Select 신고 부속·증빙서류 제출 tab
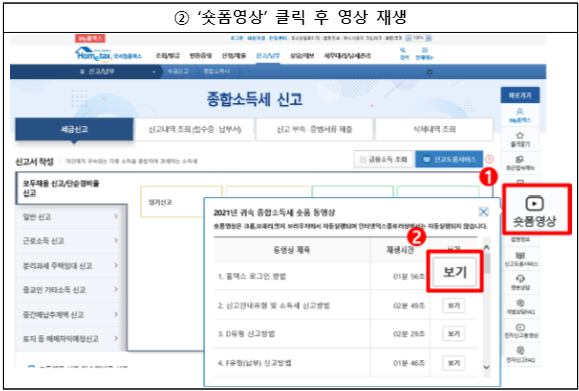This screenshot has width=579, height=391. 314,130
